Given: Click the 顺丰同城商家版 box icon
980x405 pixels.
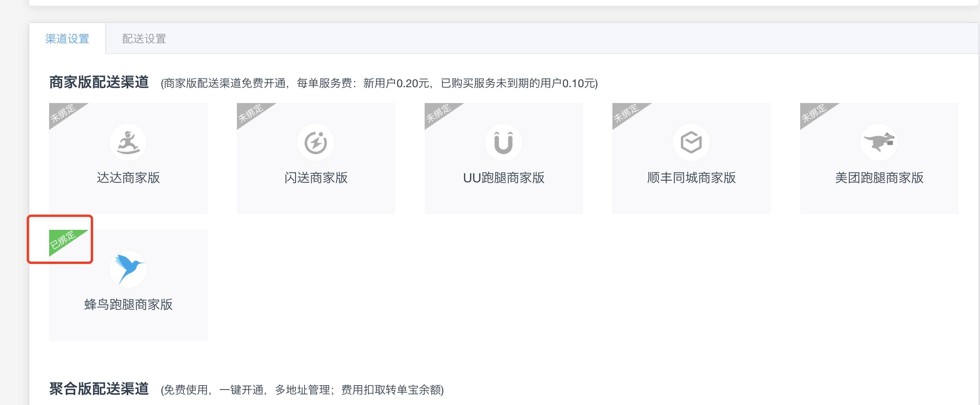Looking at the screenshot, I should 691,142.
